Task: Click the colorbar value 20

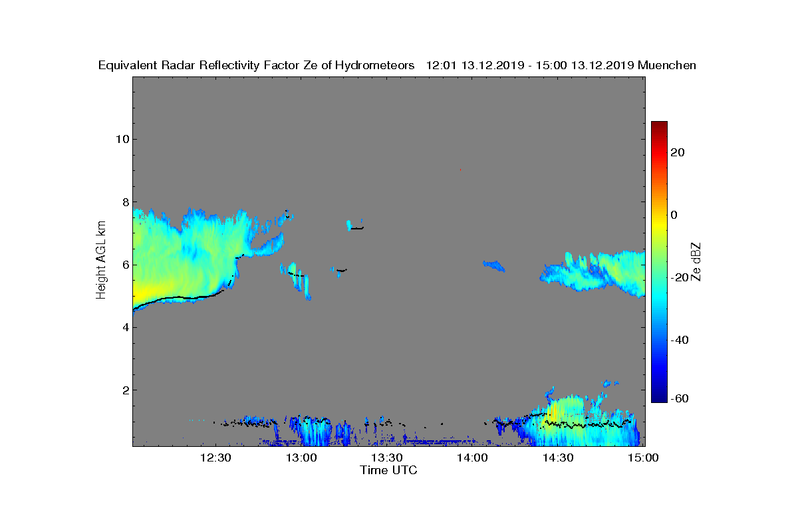Action: click(x=678, y=152)
